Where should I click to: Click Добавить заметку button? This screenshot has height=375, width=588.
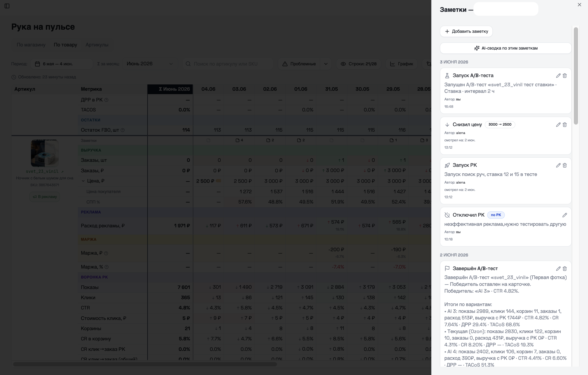pos(466,31)
